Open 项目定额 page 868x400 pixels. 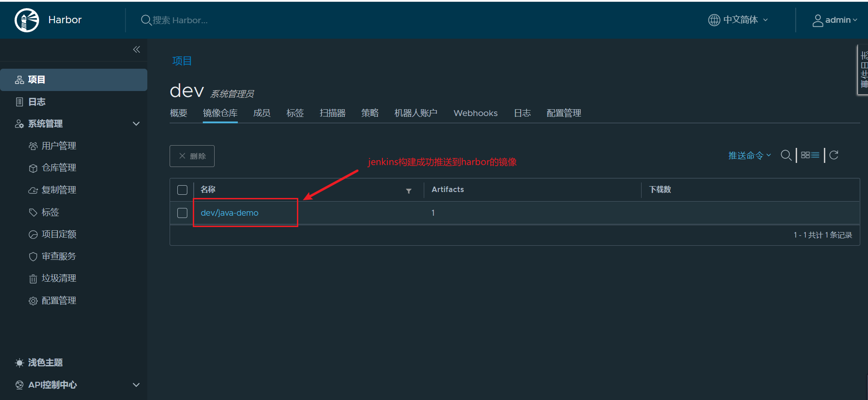coord(59,234)
